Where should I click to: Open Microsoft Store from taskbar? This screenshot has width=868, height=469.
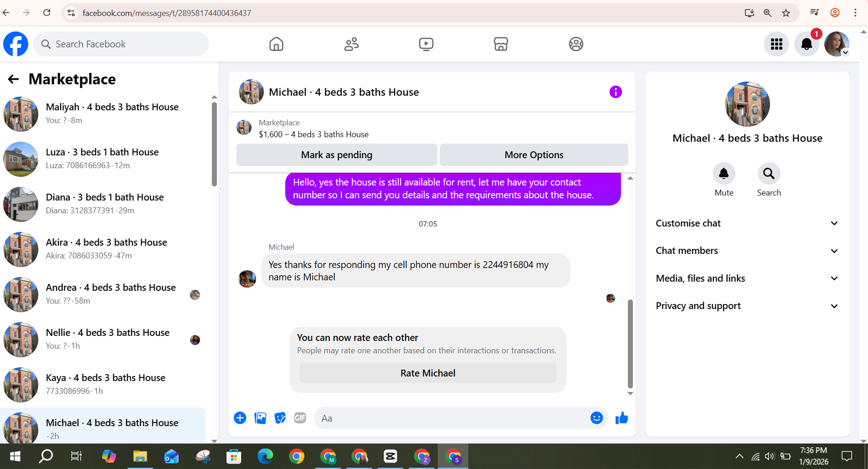click(234, 456)
